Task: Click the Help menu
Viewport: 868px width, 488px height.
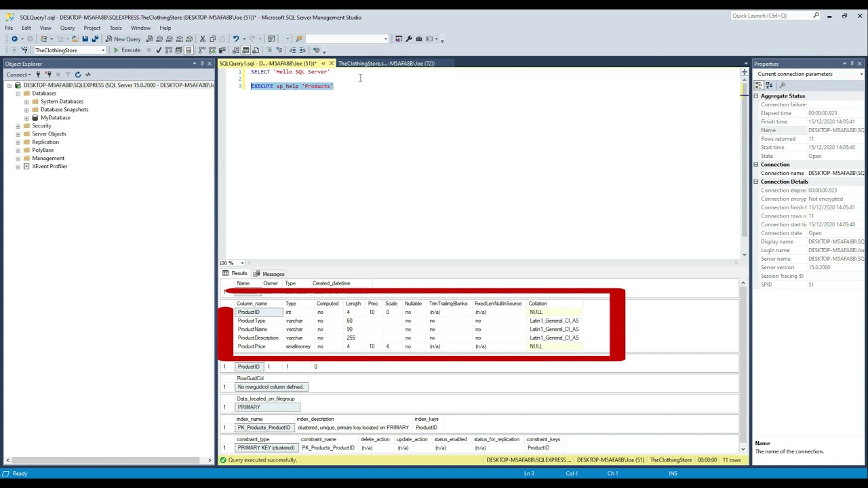Action: (165, 28)
